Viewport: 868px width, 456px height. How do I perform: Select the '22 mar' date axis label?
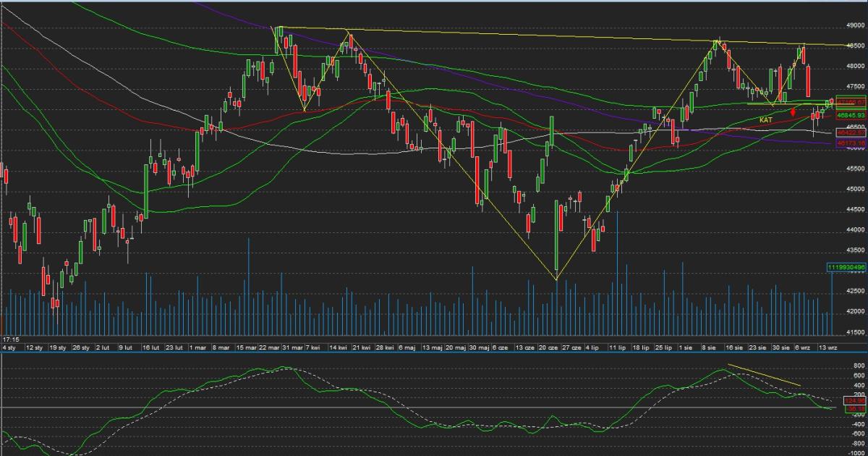click(x=268, y=347)
